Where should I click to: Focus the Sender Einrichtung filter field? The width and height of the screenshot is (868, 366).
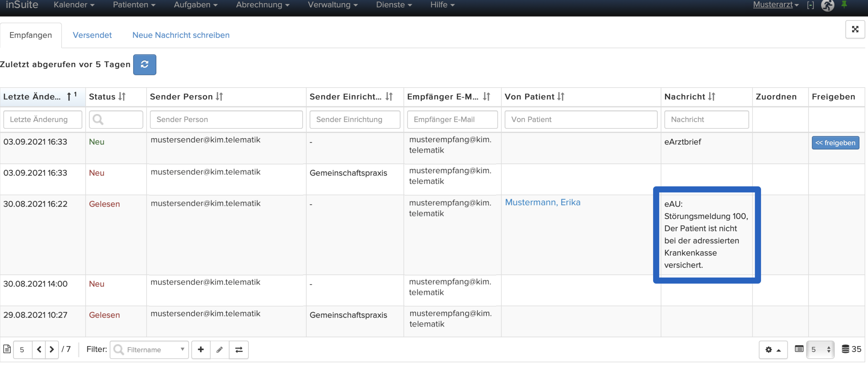tap(355, 119)
